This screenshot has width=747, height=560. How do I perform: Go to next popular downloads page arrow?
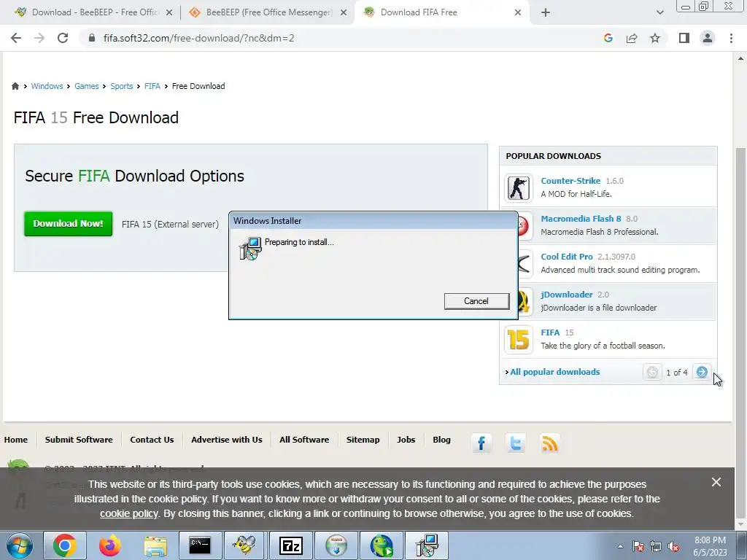click(x=702, y=372)
